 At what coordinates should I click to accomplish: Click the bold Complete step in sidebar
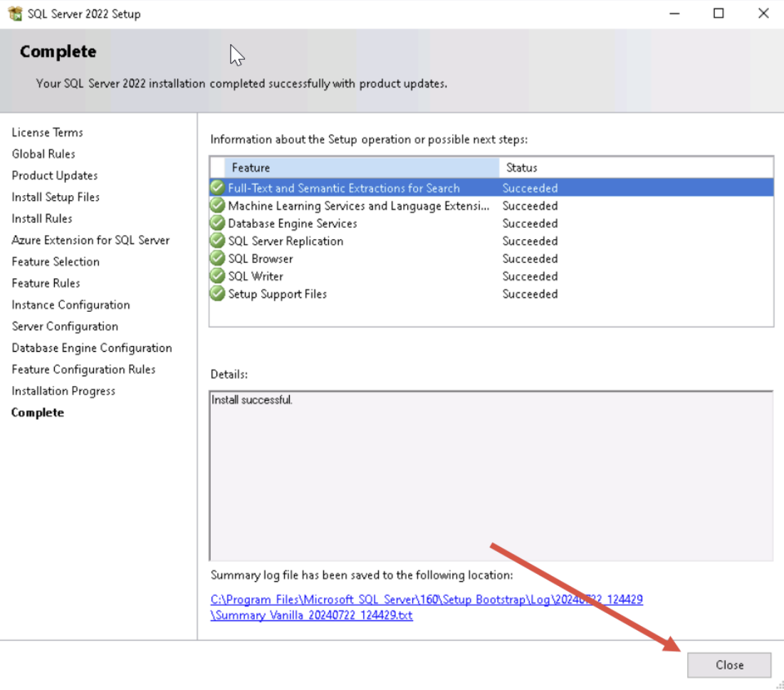pos(38,412)
